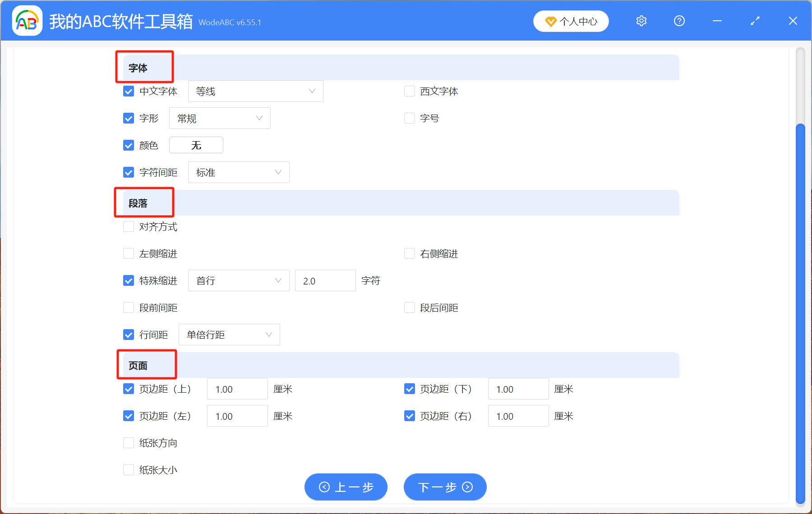The width and height of the screenshot is (812, 514).
Task: Select the 段落 section header
Action: coord(138,203)
